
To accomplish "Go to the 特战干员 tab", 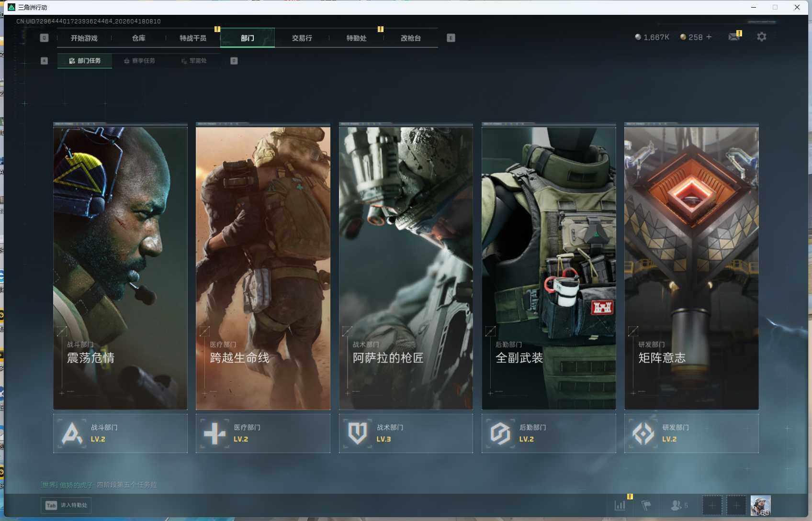I will click(x=193, y=38).
